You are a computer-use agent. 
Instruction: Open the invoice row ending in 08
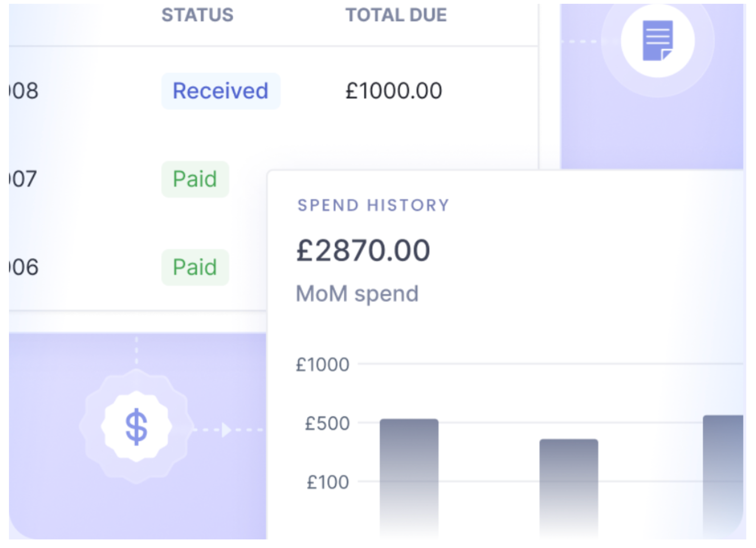tap(24, 91)
